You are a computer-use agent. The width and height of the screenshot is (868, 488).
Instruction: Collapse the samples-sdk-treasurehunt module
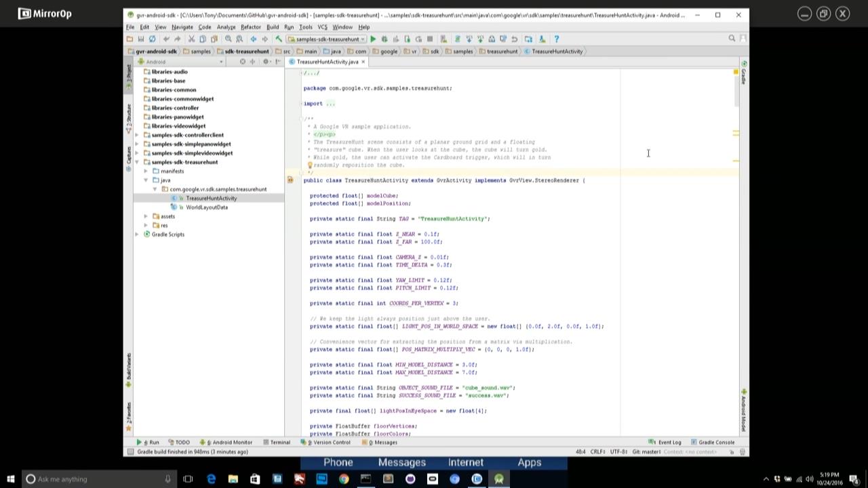pos(137,162)
